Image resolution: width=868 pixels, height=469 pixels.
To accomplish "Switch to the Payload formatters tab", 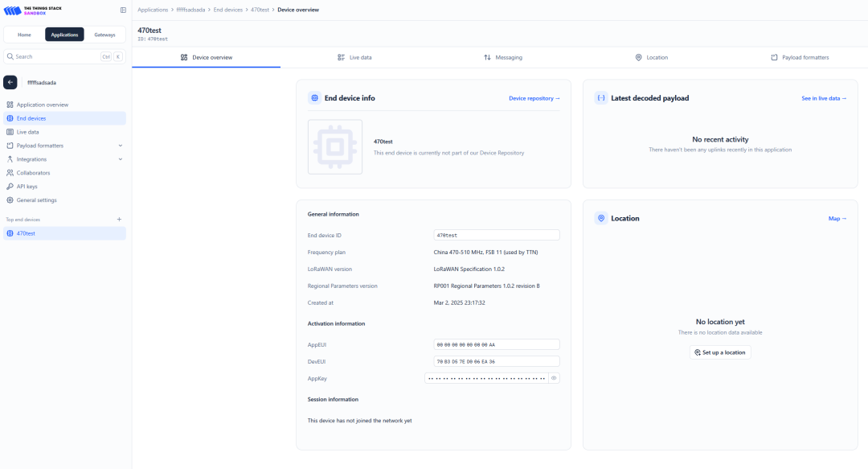I will pyautogui.click(x=800, y=57).
